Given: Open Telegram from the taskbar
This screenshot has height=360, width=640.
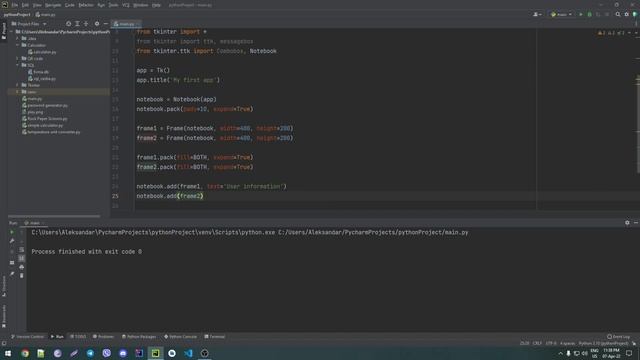Looking at the screenshot, I should coord(90,353).
